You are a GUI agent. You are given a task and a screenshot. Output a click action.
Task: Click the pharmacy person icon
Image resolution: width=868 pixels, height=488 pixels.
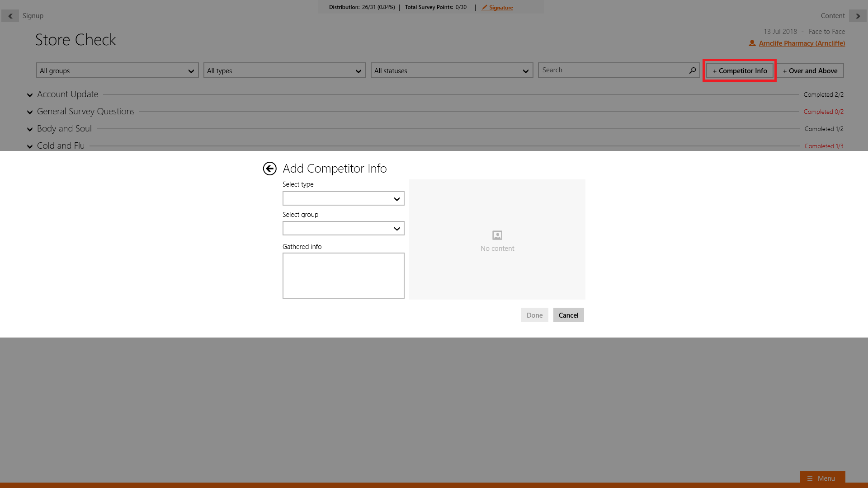click(x=752, y=43)
